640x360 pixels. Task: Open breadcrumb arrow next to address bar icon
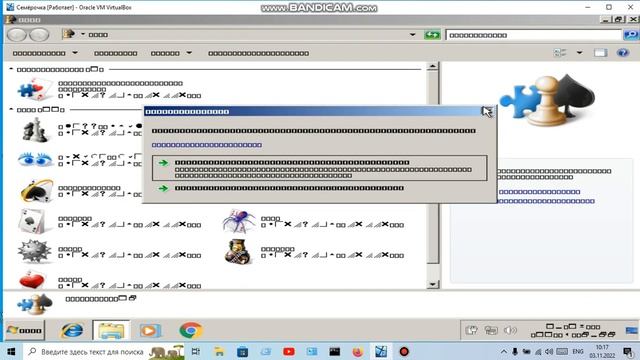83,34
